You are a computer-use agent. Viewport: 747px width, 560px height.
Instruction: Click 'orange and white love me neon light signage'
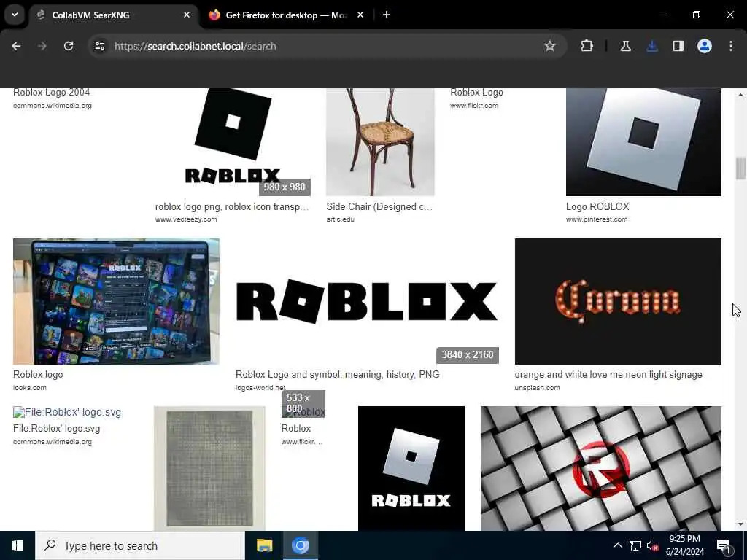click(x=608, y=374)
